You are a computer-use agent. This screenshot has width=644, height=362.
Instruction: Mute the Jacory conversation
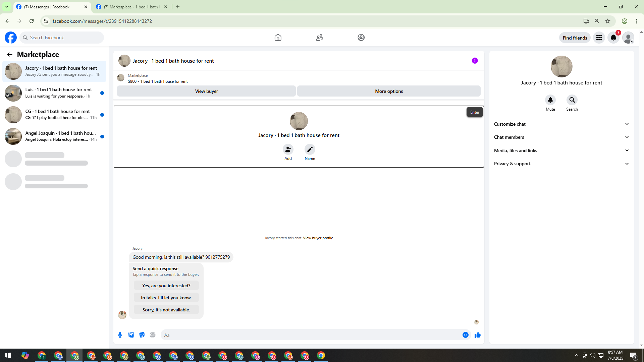550,100
